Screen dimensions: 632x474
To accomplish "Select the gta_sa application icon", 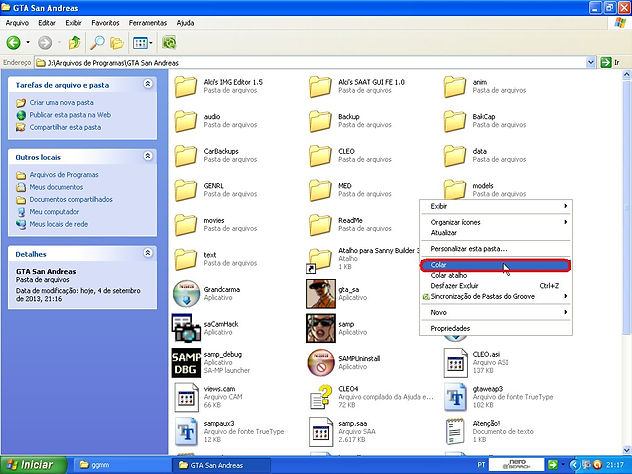I will click(x=321, y=293).
